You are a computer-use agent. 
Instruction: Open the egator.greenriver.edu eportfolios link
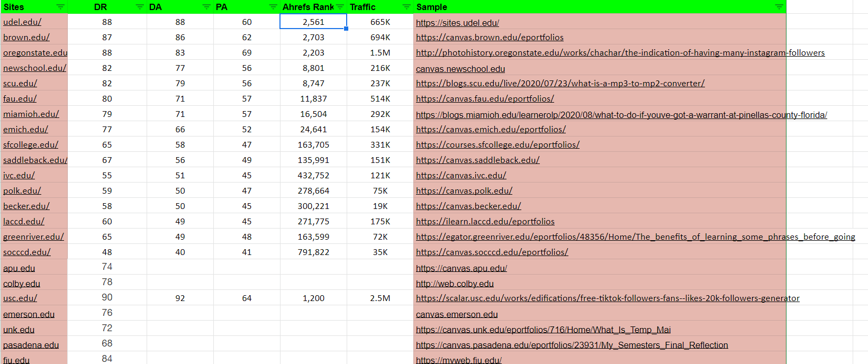(636, 237)
